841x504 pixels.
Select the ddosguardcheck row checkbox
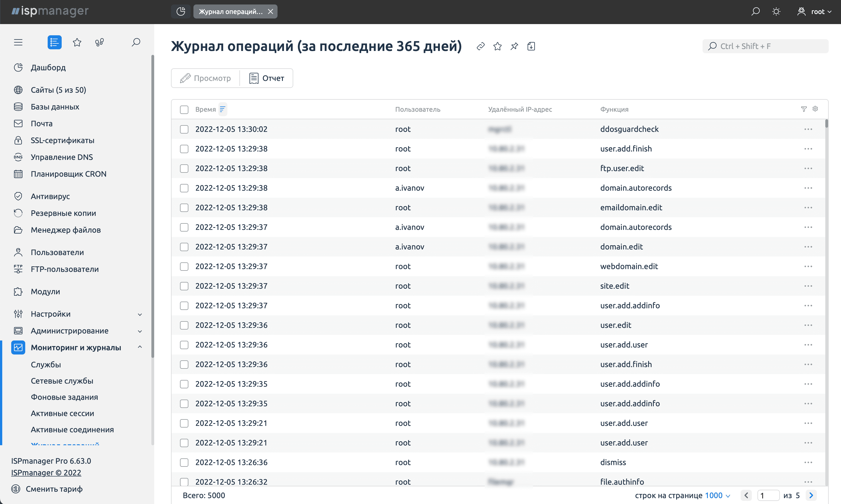click(x=184, y=129)
